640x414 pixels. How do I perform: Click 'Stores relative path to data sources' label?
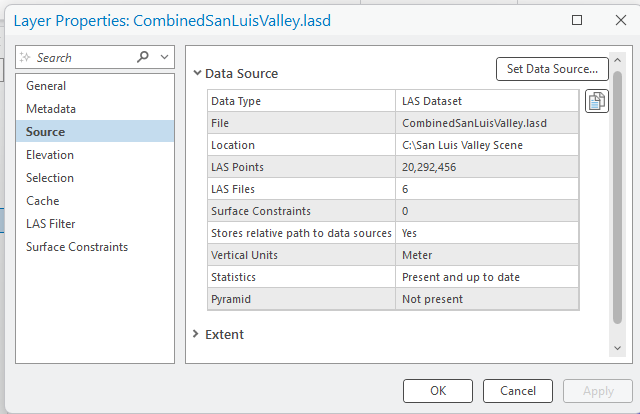[x=301, y=233]
